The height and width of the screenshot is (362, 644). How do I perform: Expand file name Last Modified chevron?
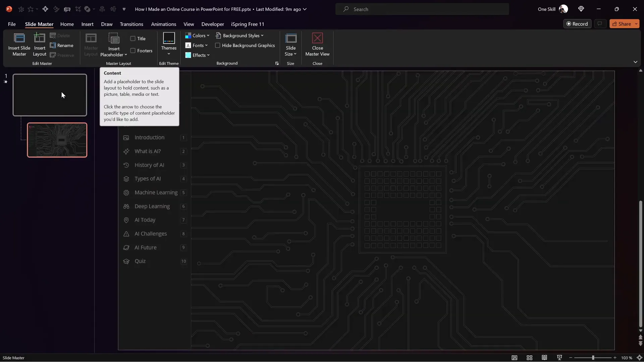point(305,9)
